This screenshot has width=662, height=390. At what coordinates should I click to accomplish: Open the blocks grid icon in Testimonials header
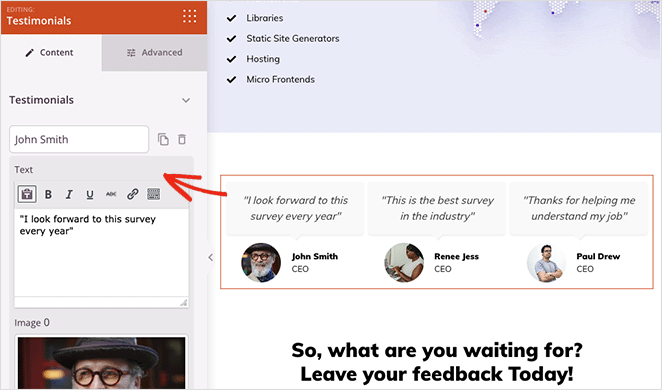pyautogui.click(x=190, y=16)
